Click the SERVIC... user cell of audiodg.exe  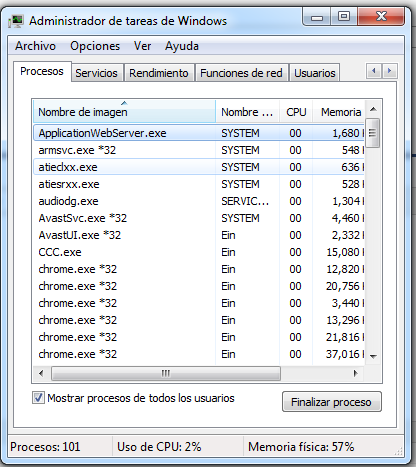pyautogui.click(x=245, y=201)
